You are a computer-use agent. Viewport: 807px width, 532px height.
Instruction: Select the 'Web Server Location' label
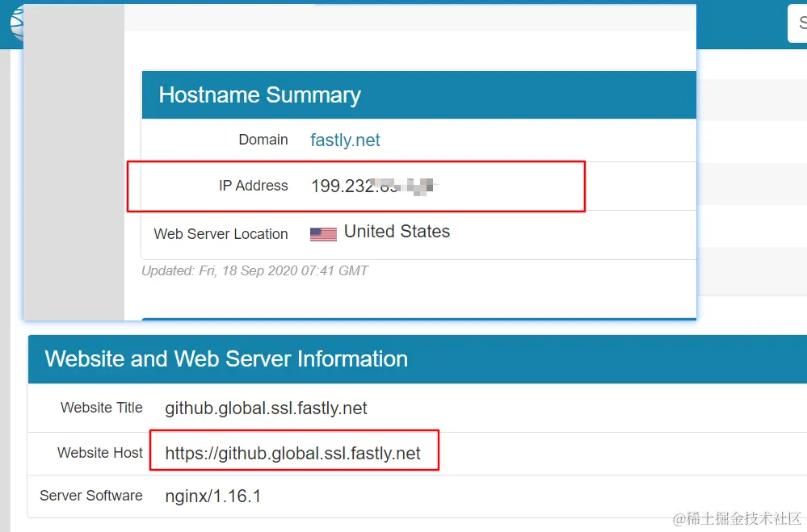click(x=221, y=234)
